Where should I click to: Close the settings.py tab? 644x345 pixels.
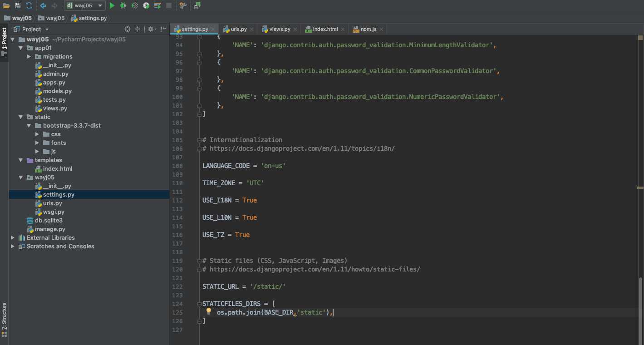pyautogui.click(x=213, y=29)
